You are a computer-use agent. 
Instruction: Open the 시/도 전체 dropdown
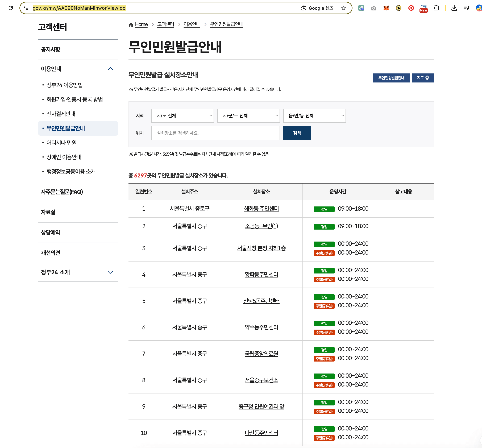click(x=182, y=116)
